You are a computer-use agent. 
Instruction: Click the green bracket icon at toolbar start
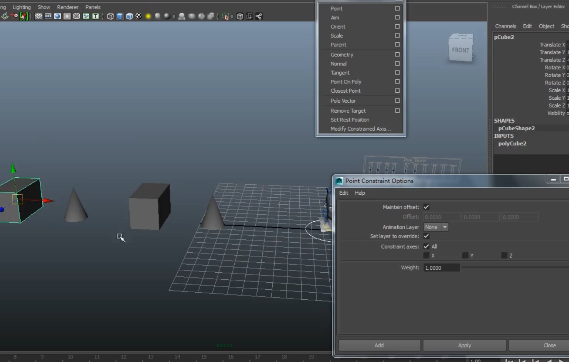point(24,16)
